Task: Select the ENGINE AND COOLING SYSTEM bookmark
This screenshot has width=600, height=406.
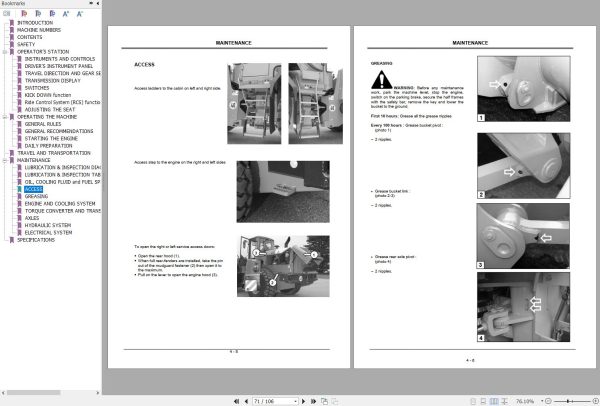Action: 60,204
